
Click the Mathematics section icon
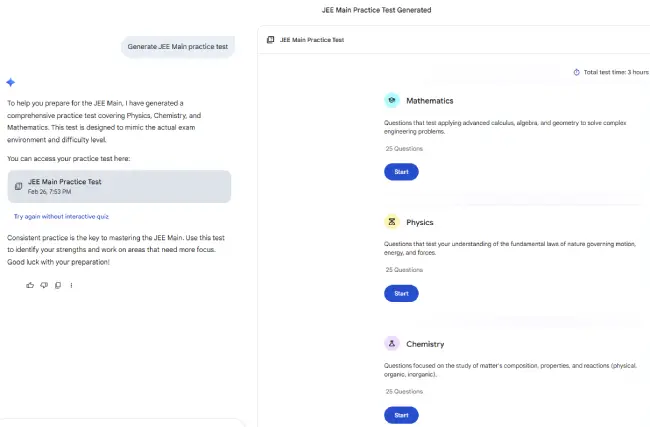pyautogui.click(x=392, y=100)
